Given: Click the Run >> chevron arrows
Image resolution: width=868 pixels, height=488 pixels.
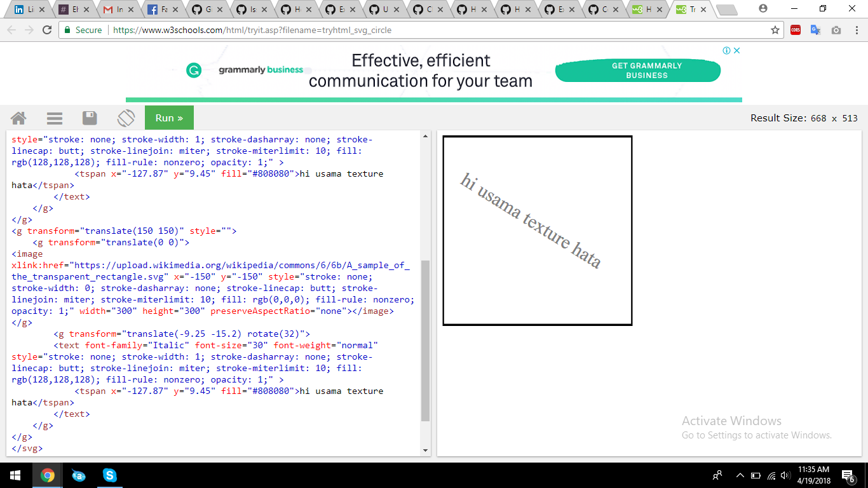Looking at the screenshot, I should 181,118.
